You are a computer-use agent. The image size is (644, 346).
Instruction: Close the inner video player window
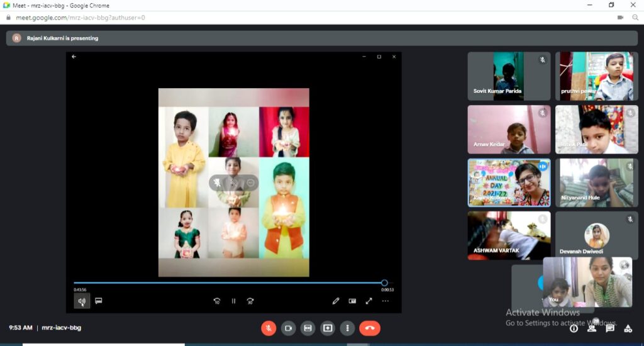coord(394,57)
